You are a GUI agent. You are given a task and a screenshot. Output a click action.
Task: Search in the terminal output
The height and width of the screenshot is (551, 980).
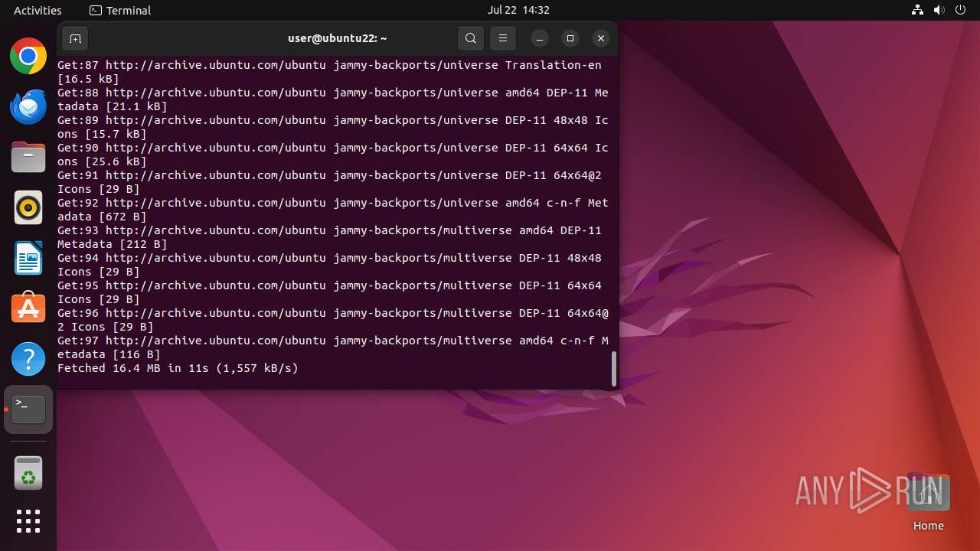pos(471,38)
